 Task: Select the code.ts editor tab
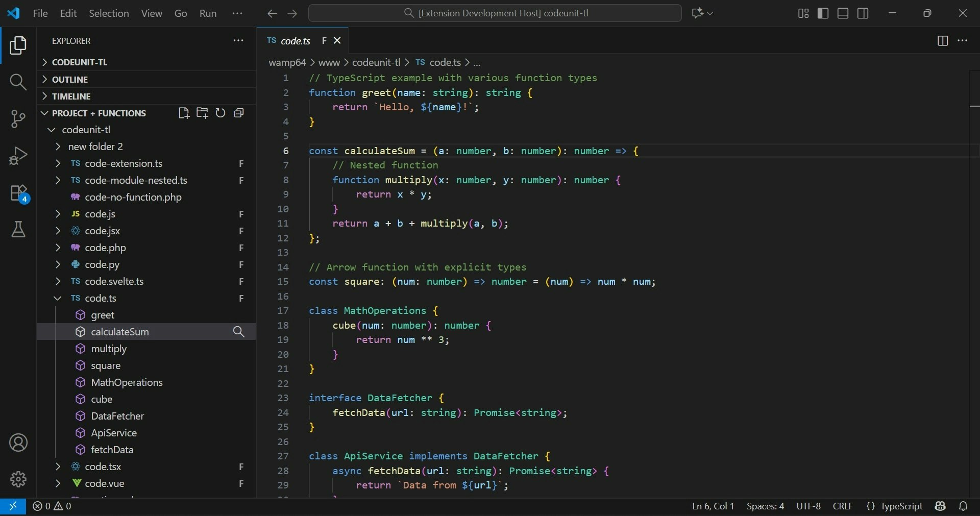pos(296,41)
